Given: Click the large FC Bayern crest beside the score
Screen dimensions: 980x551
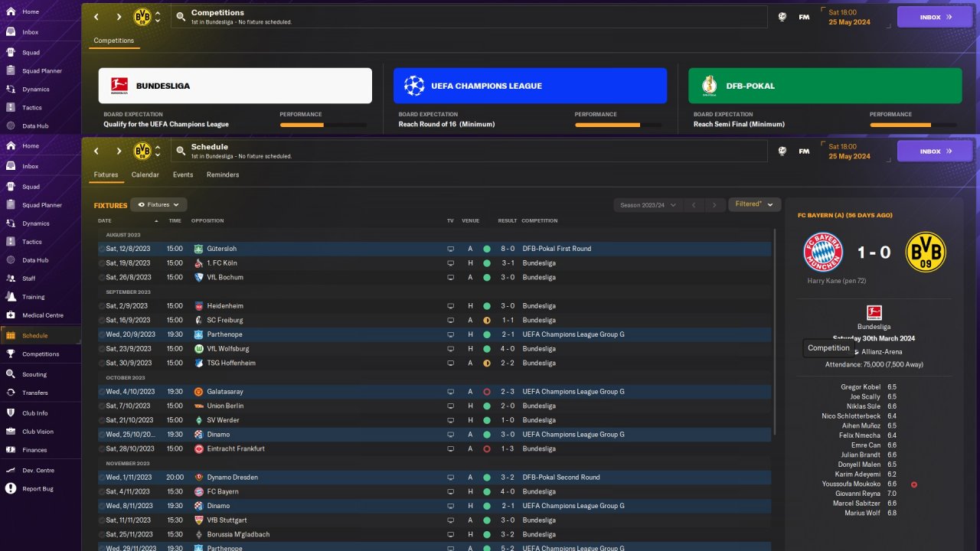Looking at the screenshot, I should click(823, 253).
